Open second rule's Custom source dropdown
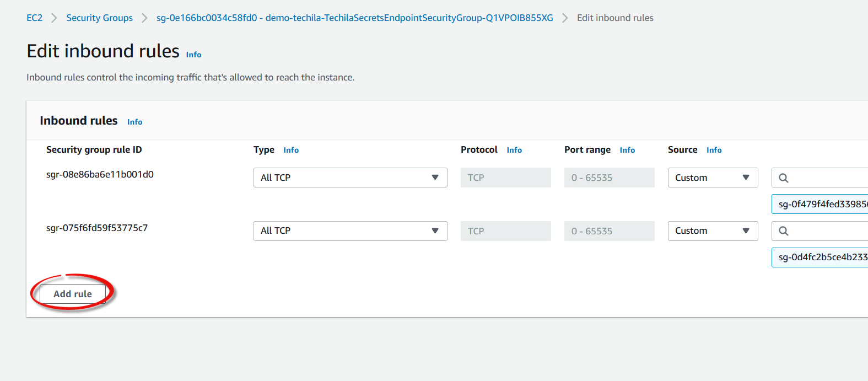This screenshot has height=381, width=868. pos(713,231)
